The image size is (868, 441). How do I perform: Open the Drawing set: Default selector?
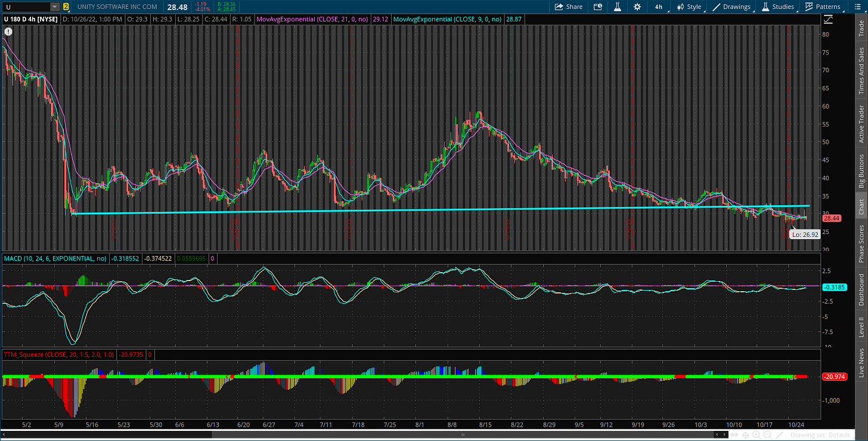(820, 434)
